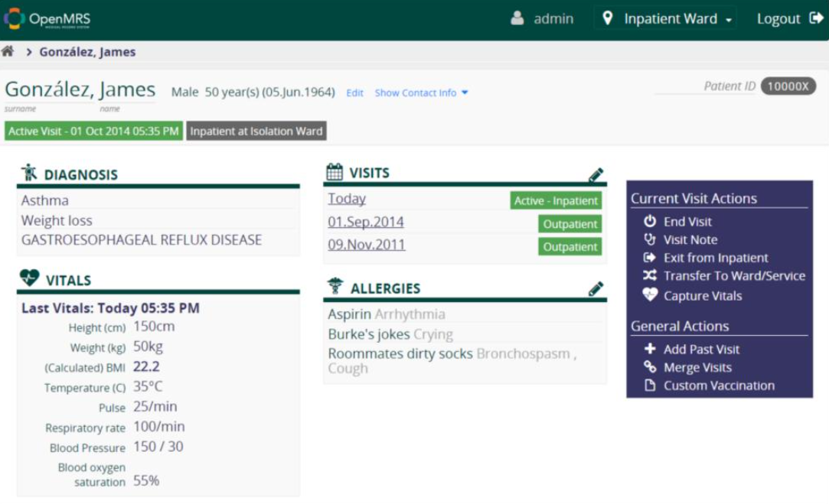Click the Custom Vaccination document icon

click(650, 385)
